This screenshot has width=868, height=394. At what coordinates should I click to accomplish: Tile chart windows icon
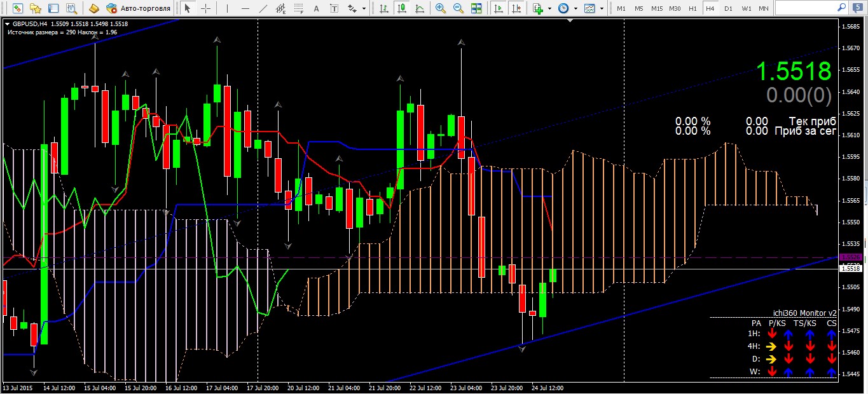coord(476,8)
